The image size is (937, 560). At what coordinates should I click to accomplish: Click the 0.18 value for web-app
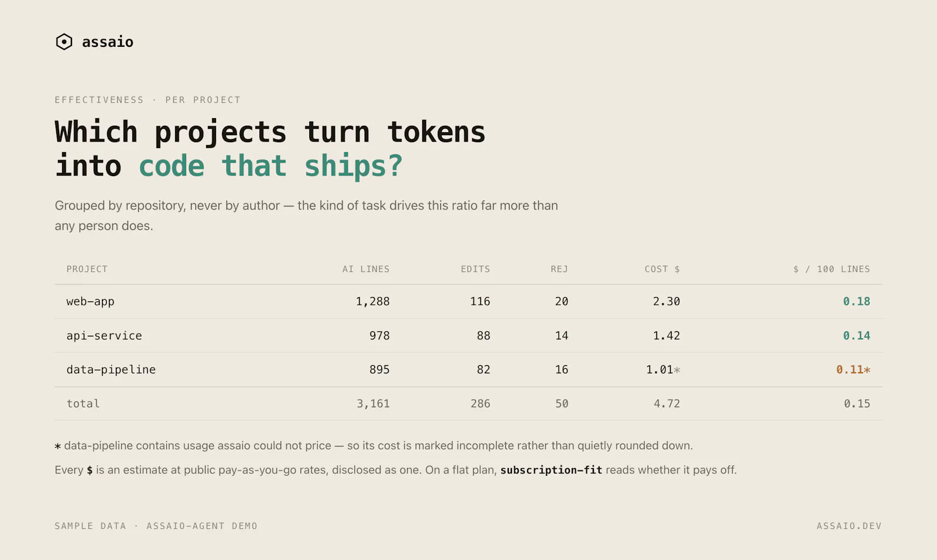[857, 301]
